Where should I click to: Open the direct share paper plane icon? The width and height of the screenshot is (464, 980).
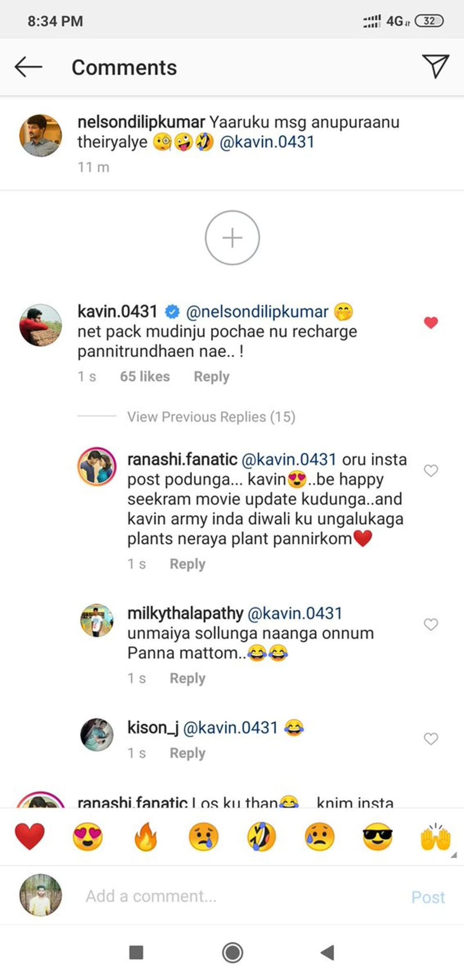(x=435, y=66)
